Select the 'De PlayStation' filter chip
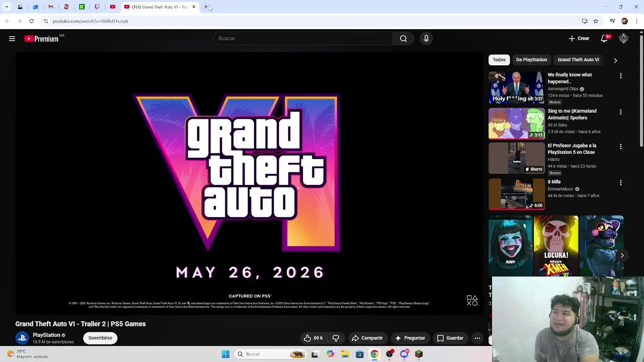 [531, 60]
